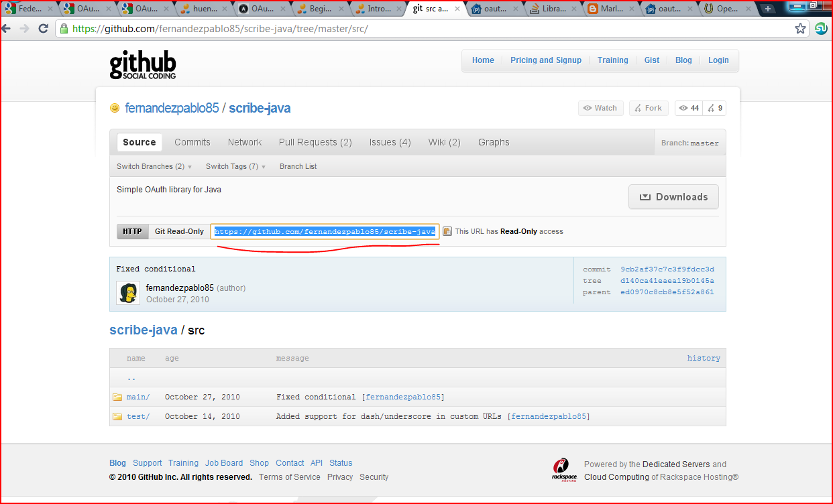Open tree hash d140ca41eaea19b0145a
The height and width of the screenshot is (504, 833).
coord(667,281)
